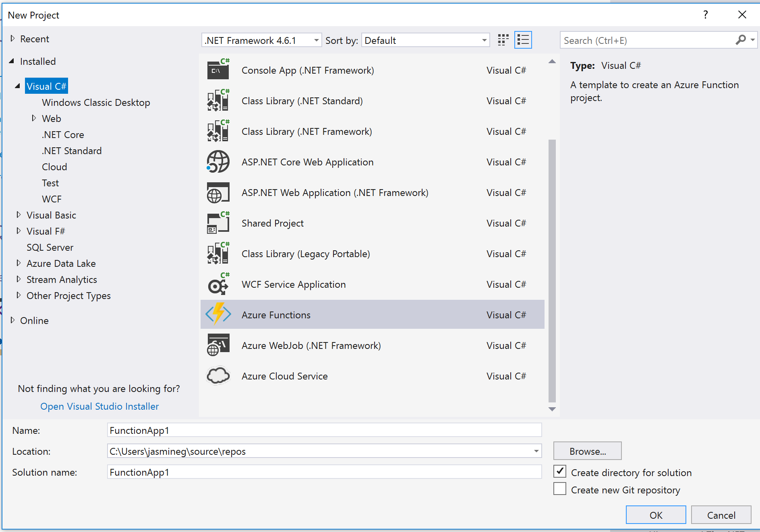Select Azure WebJob (.NET Framework) template name
The height and width of the screenshot is (532, 760).
click(x=311, y=346)
